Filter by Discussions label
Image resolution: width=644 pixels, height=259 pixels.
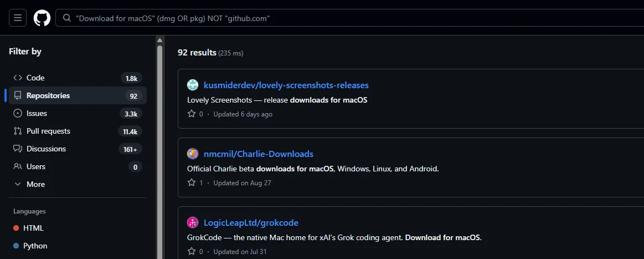click(x=46, y=149)
